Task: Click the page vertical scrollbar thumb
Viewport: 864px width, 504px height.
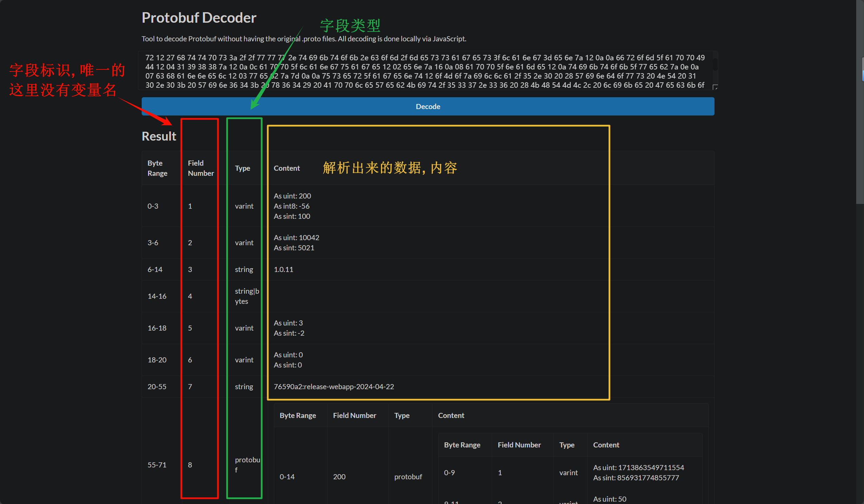Action: click(x=860, y=102)
